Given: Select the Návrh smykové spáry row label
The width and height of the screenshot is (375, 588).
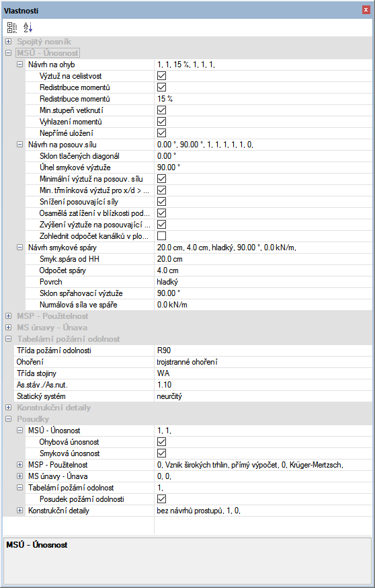Looking at the screenshot, I should pyautogui.click(x=62, y=248).
